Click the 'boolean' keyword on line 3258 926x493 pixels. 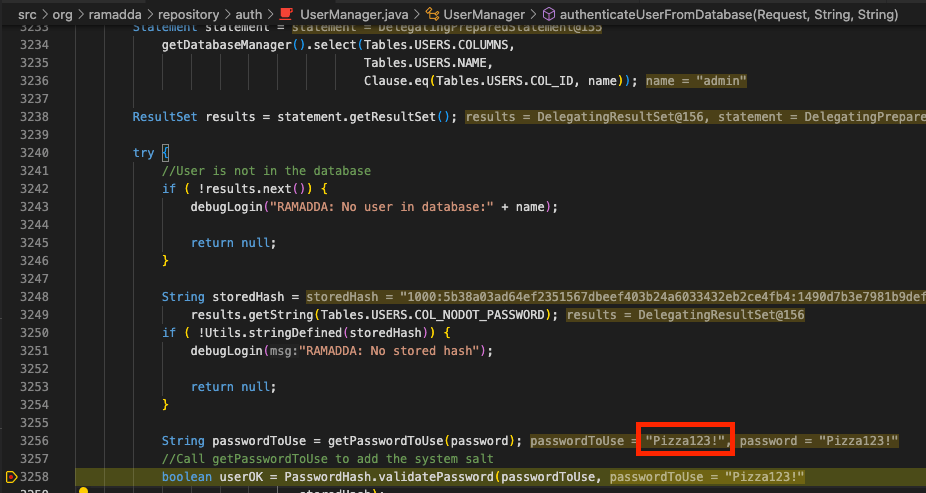pyautogui.click(x=187, y=476)
